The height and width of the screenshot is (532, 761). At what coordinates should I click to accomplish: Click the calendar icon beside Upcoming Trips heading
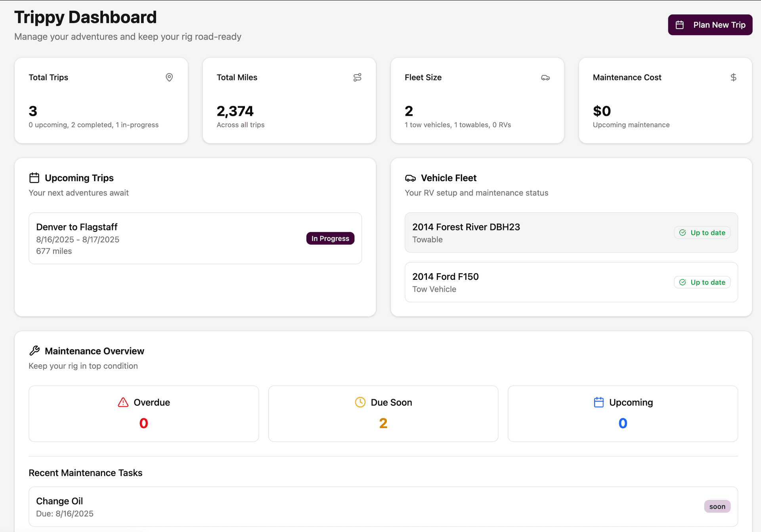(34, 178)
